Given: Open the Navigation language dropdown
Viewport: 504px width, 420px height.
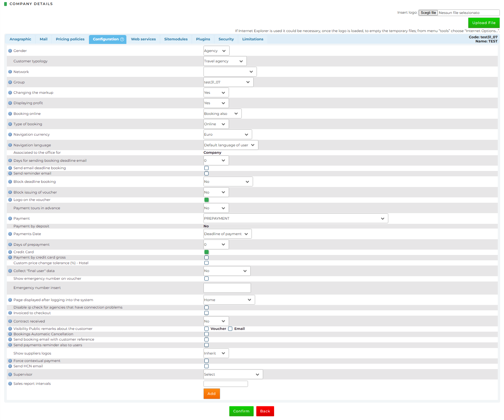Looking at the screenshot, I should (x=230, y=145).
